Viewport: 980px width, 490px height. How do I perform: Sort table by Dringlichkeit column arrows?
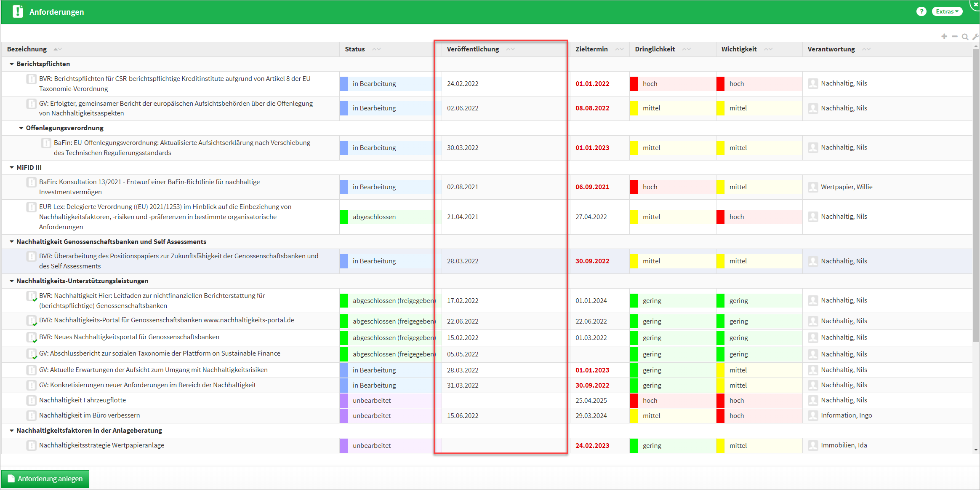[x=686, y=49]
